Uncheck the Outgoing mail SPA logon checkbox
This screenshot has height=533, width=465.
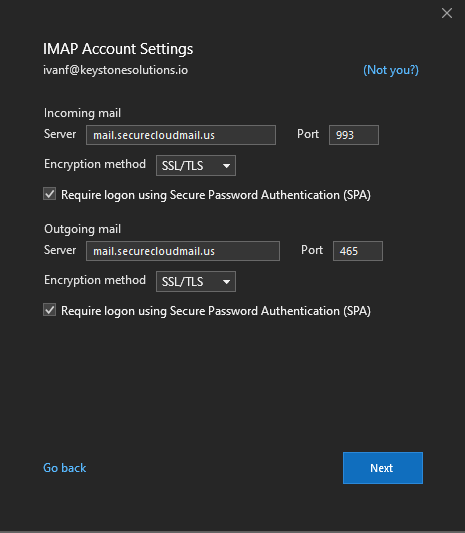pyautogui.click(x=50, y=310)
